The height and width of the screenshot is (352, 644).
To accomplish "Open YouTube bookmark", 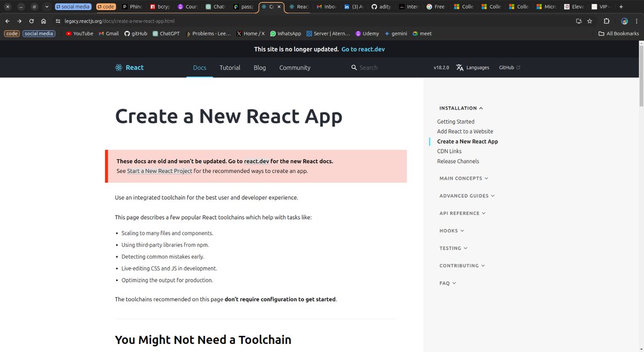I will (79, 33).
